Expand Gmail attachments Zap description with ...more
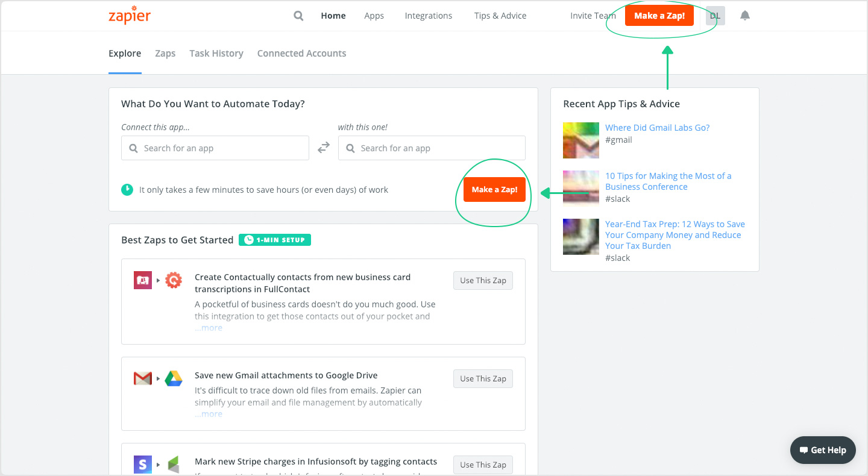Viewport: 868px width, 476px height. point(209,414)
